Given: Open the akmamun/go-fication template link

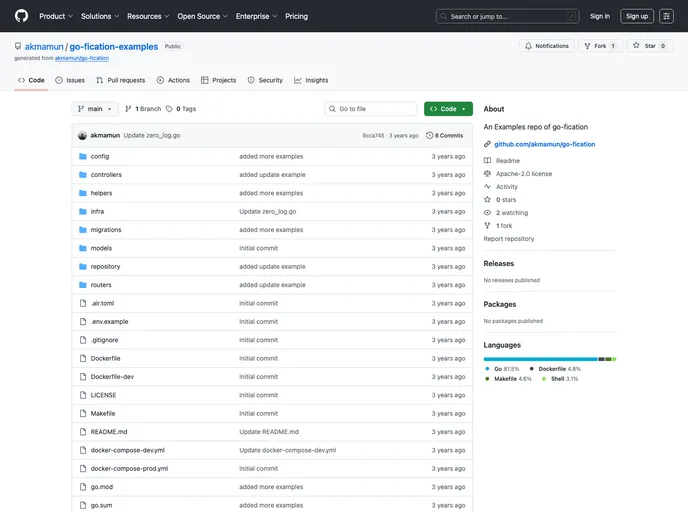Looking at the screenshot, I should [82, 58].
